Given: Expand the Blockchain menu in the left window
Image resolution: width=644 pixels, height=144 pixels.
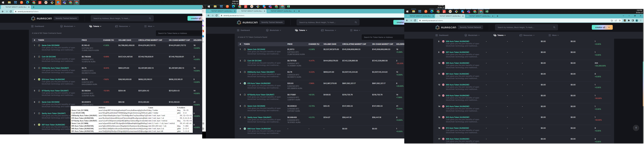Looking at the screenshot, I should (68, 26).
